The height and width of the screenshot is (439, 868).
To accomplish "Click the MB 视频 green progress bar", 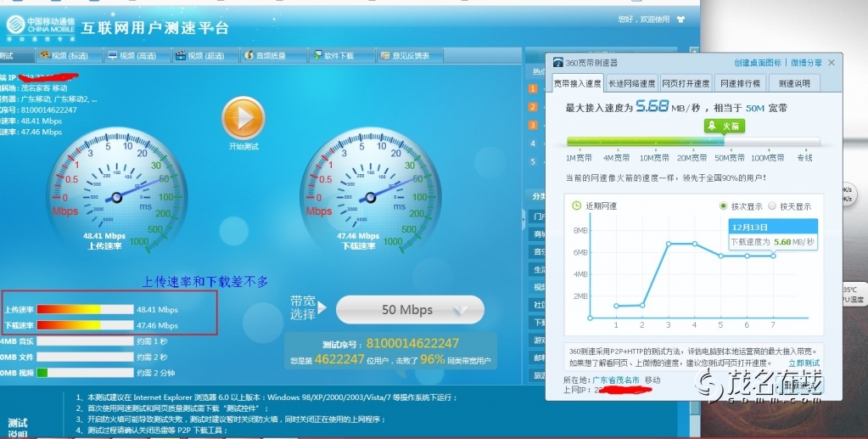I will pyautogui.click(x=85, y=373).
